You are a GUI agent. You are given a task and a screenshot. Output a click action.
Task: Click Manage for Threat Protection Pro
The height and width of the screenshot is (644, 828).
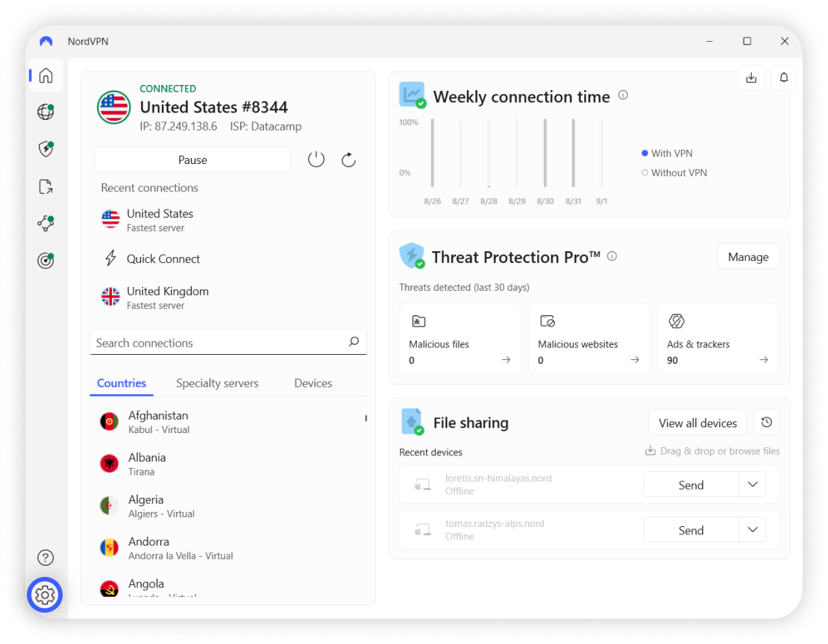tap(747, 256)
